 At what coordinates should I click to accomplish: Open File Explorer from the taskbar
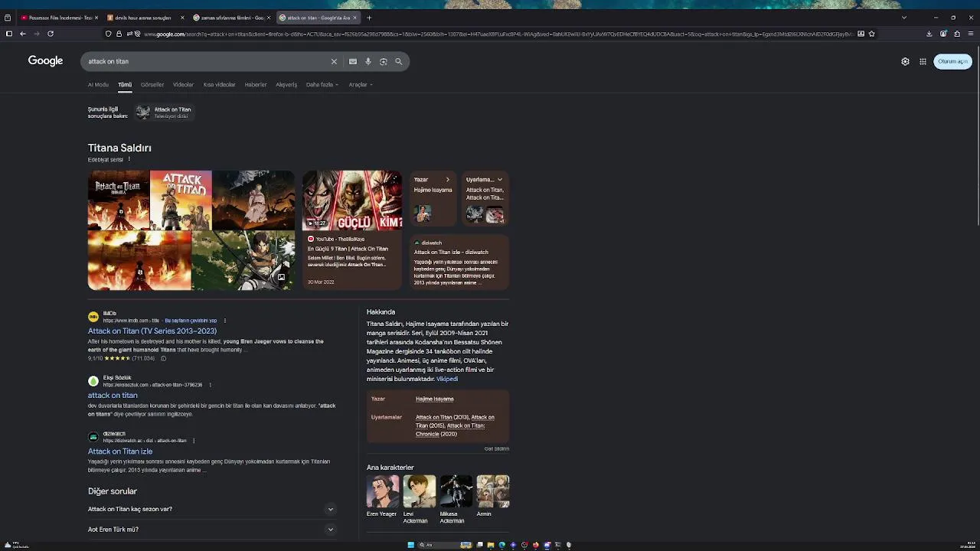491,545
